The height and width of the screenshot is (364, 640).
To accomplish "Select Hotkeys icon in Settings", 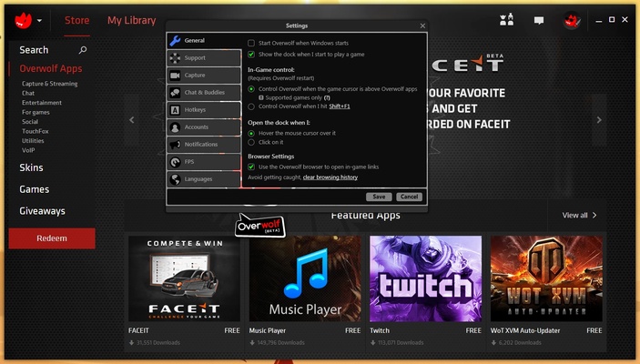I will click(x=175, y=110).
